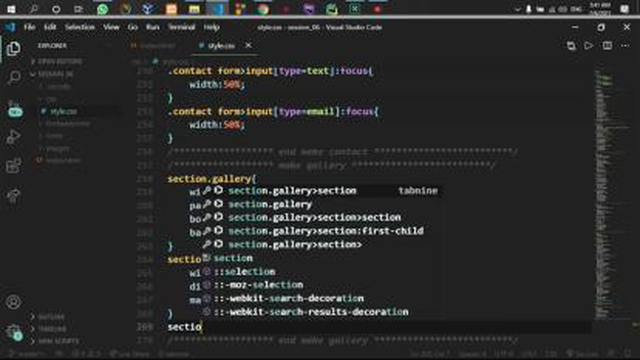Click the section.gallery{ selector line in the editor

(x=211, y=179)
